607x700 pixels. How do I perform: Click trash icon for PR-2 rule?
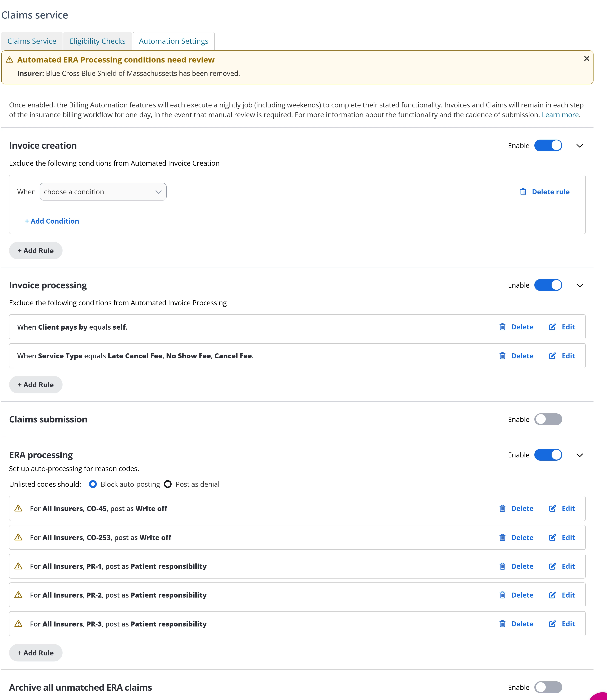click(502, 595)
